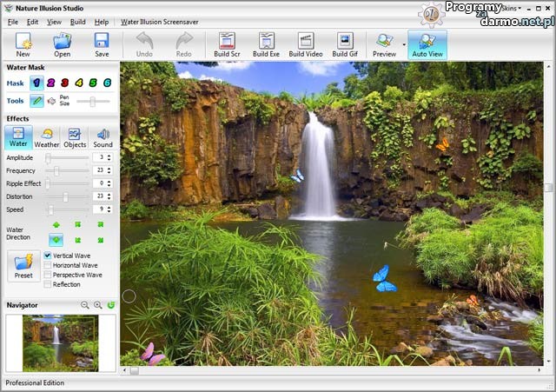
Task: Zoom in using the Navigator magnifier
Action: (x=97, y=305)
